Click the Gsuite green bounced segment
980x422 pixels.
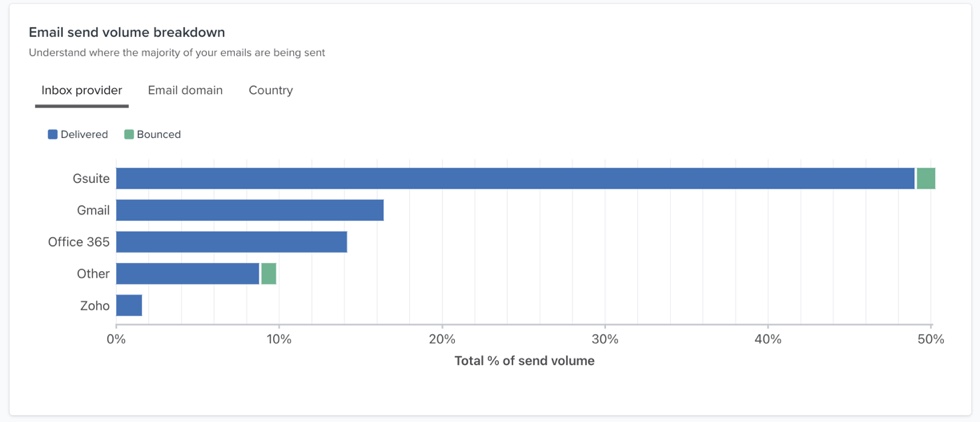926,179
